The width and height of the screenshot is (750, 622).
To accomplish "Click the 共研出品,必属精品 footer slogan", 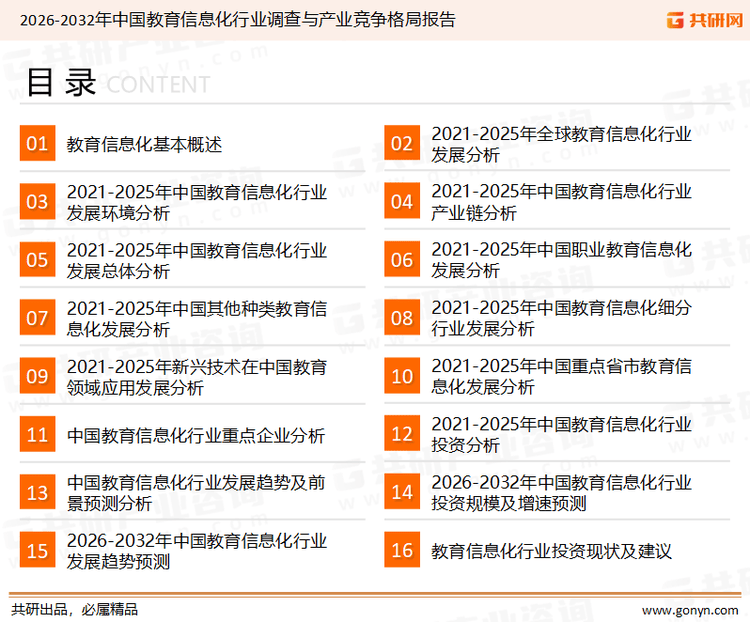I will point(75,609).
